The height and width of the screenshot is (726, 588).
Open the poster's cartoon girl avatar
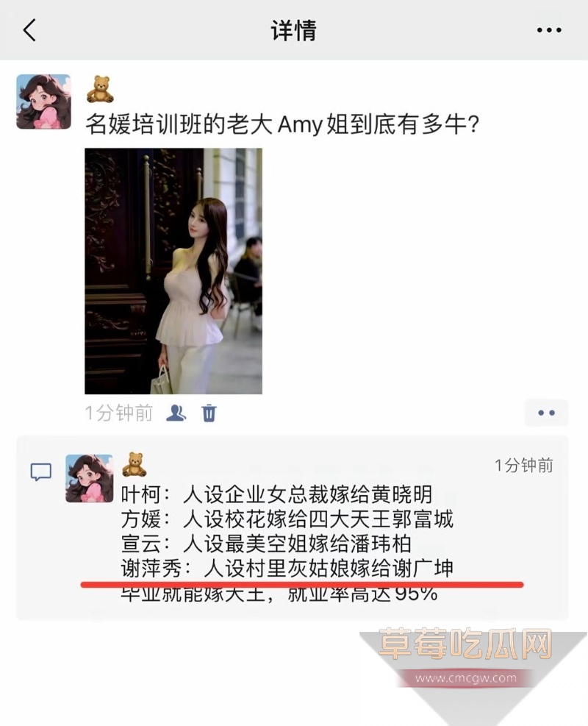(x=43, y=102)
